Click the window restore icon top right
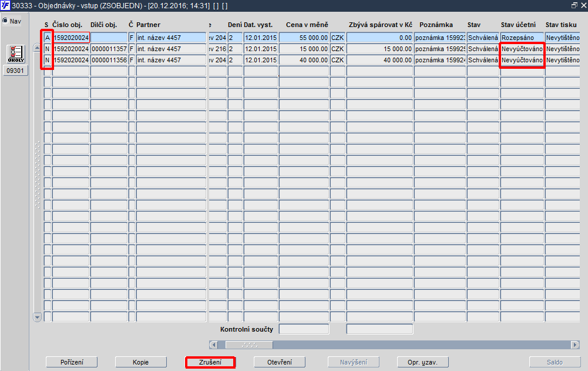The width and height of the screenshot is (588, 371). [x=574, y=5]
